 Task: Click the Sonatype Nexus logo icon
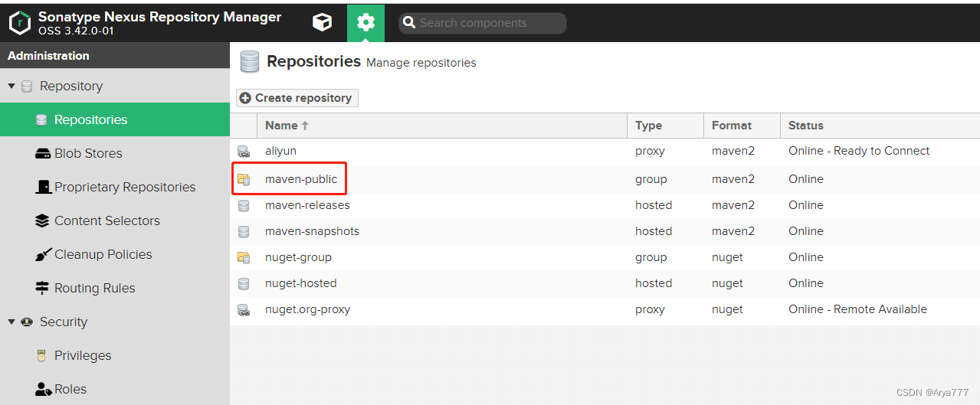19,23
